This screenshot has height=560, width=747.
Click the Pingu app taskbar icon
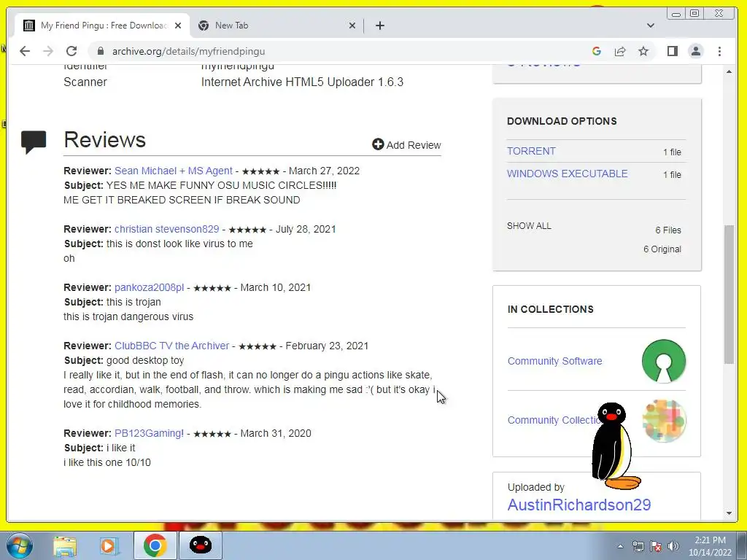(201, 545)
